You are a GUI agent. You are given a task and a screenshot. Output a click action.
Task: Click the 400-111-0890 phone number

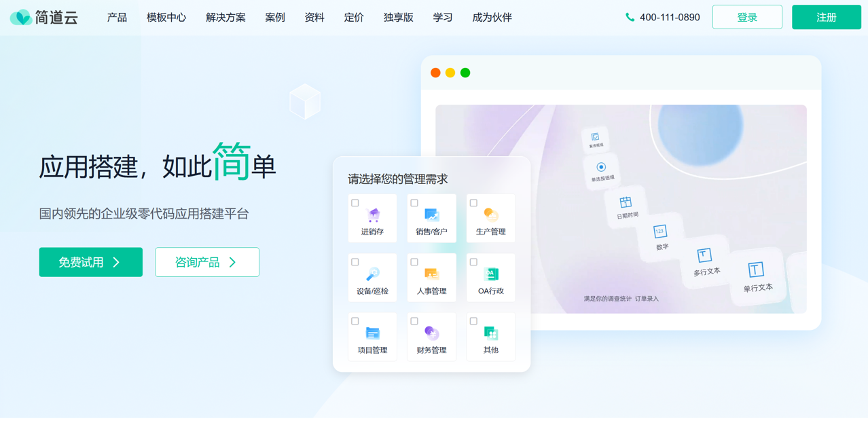point(669,18)
